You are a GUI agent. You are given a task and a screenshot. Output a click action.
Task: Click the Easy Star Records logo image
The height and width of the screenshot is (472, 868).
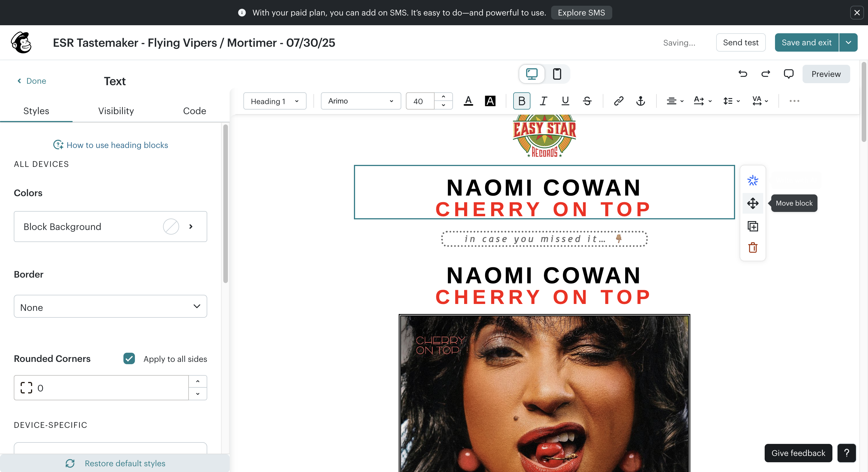tap(545, 136)
